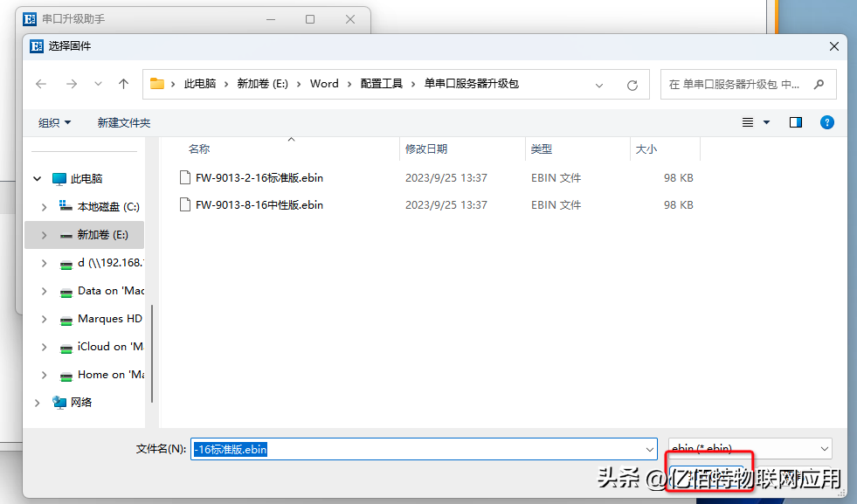Sort files by 修改日期 column

click(426, 149)
